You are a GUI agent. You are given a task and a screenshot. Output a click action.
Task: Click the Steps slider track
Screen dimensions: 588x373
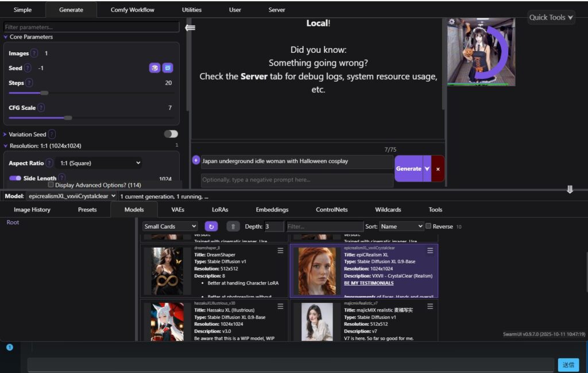[91, 93]
